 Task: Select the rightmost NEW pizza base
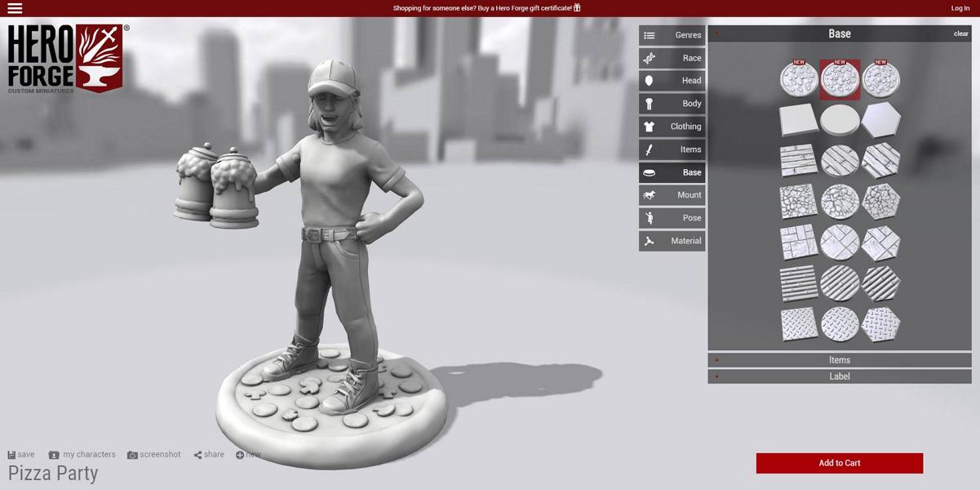880,80
